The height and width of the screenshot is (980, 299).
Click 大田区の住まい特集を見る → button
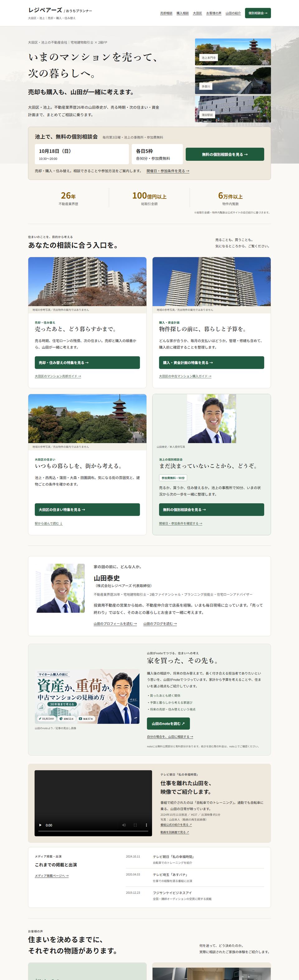[x=87, y=509]
